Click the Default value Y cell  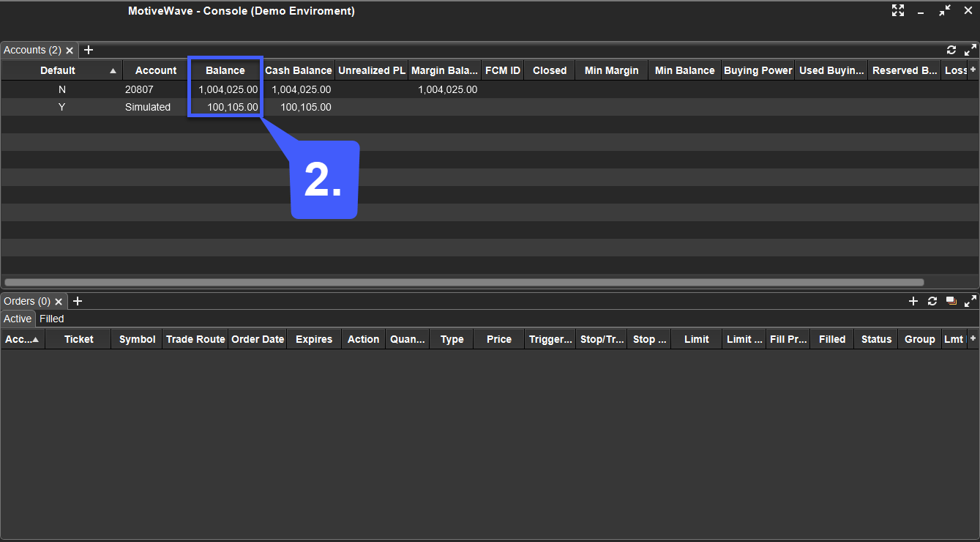(61, 107)
